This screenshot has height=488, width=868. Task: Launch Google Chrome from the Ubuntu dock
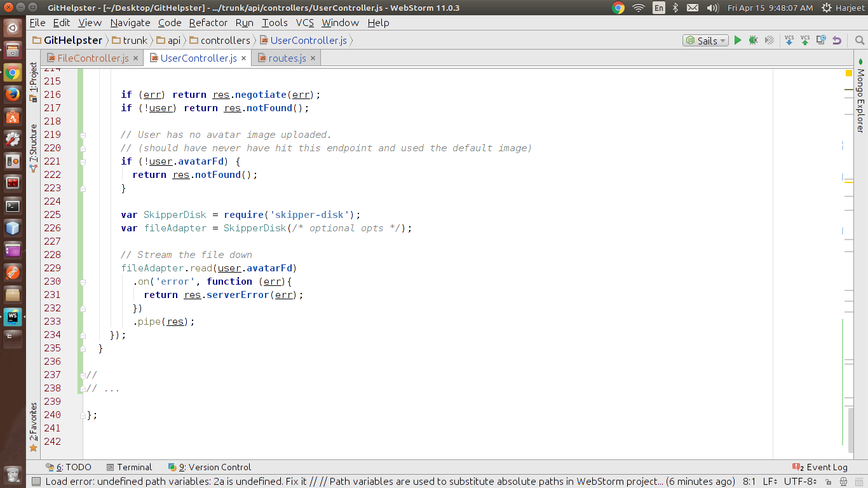13,73
